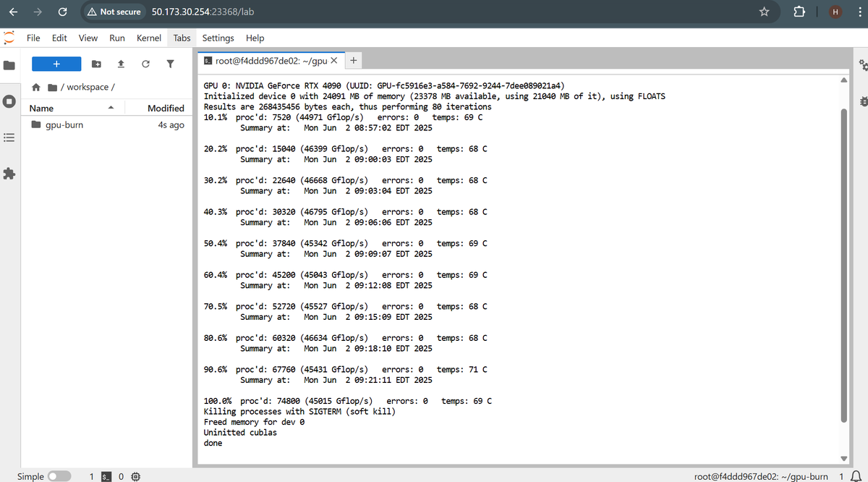Click the 'Uninitted cublas' terminal line

tap(240, 433)
